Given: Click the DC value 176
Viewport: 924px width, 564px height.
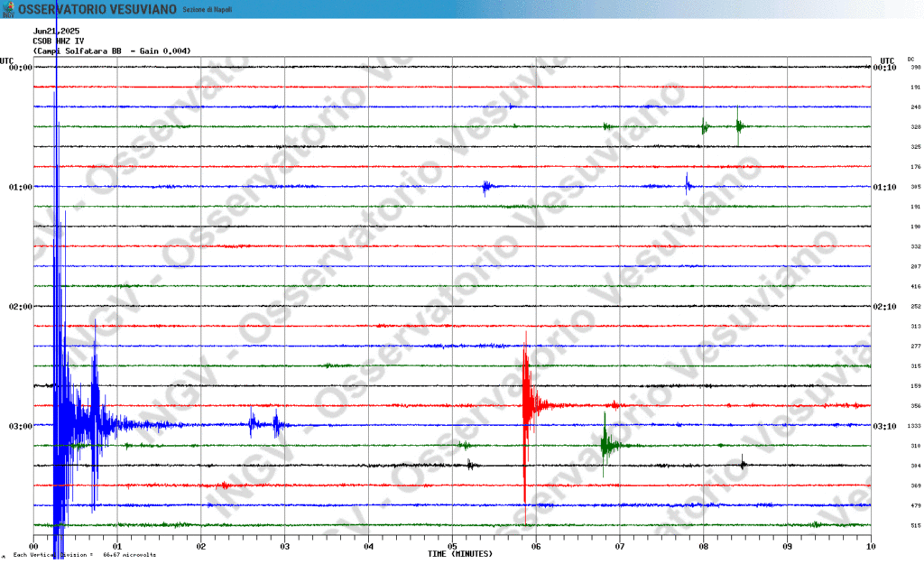Looking at the screenshot, I should click(x=916, y=167).
